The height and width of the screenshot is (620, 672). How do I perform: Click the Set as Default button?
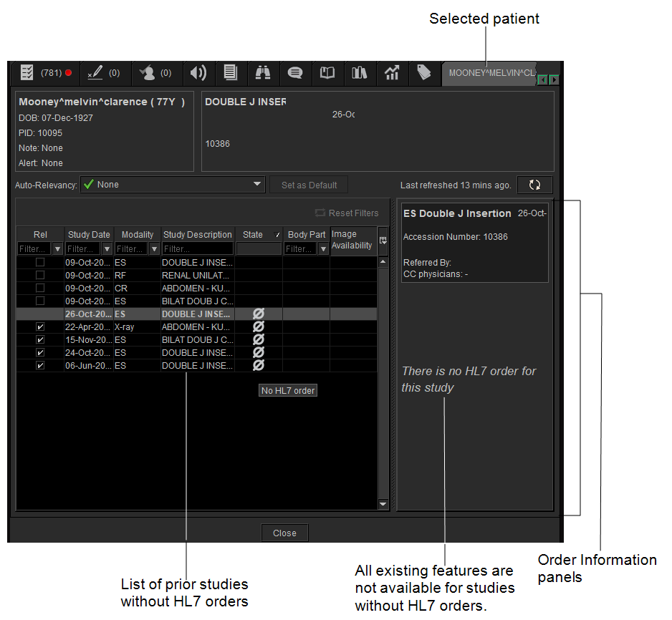(x=308, y=184)
